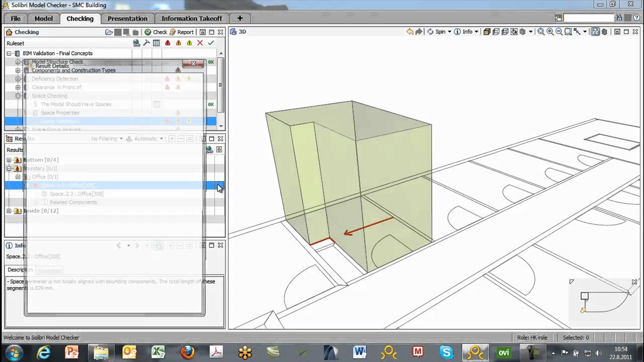Viewport: 644px width, 362px height.
Task: Select Related Components row
Action: click(73, 202)
